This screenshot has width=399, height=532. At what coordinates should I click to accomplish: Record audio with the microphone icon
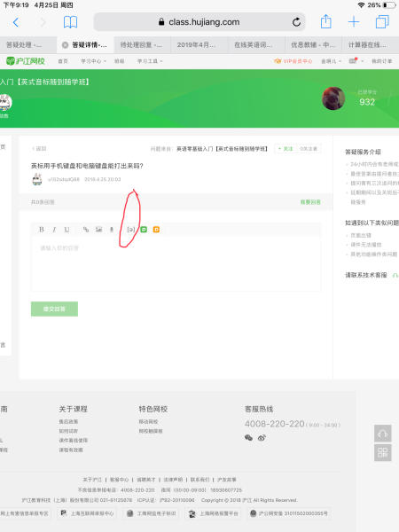[x=112, y=230]
